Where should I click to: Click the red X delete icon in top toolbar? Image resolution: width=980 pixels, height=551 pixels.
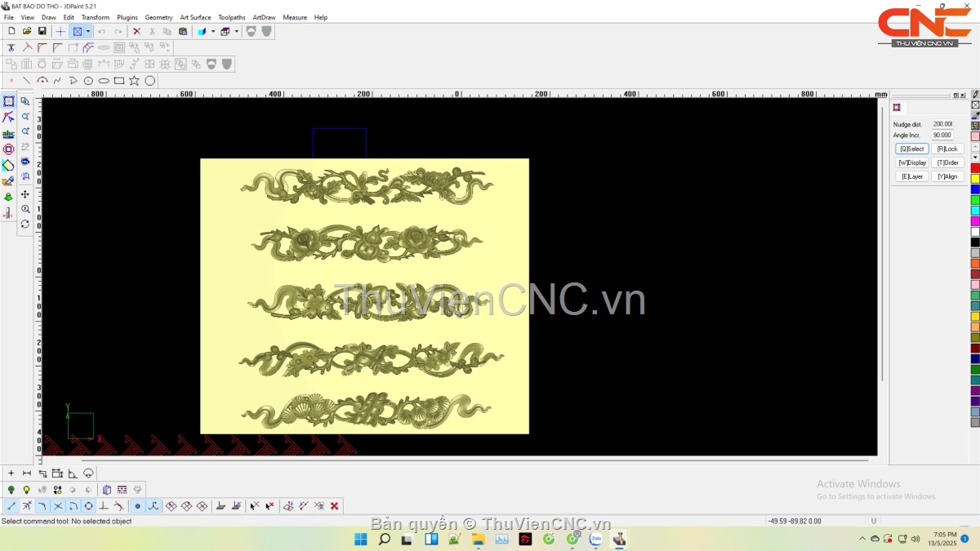click(x=136, y=31)
